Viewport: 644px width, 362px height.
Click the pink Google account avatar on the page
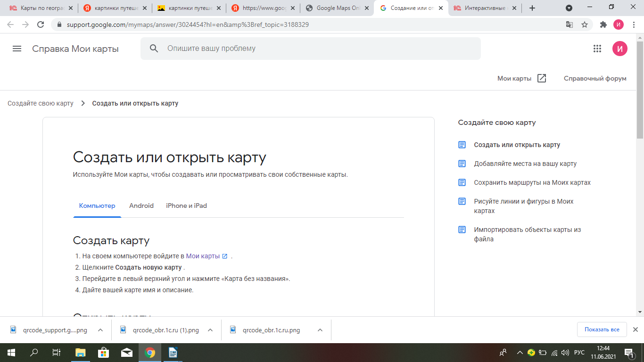(619, 49)
